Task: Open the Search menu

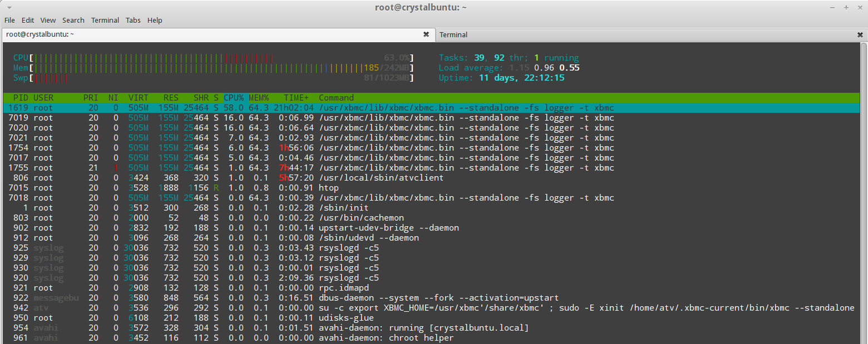Action: pos(73,20)
